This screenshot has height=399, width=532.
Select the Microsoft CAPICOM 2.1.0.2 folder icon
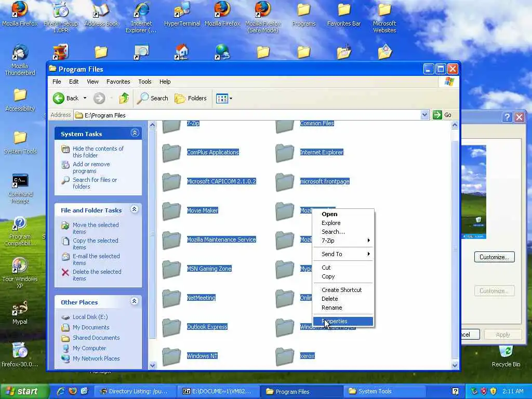coord(171,182)
